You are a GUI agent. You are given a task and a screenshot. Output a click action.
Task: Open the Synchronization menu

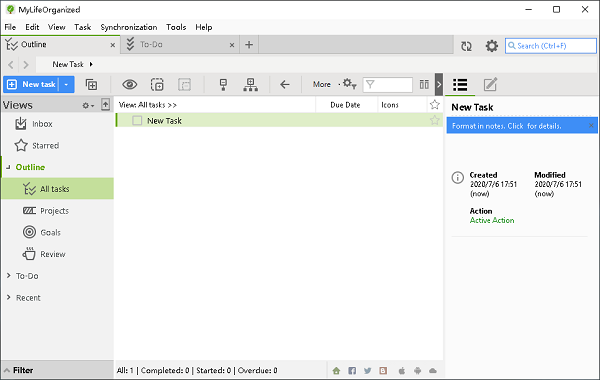(x=129, y=27)
